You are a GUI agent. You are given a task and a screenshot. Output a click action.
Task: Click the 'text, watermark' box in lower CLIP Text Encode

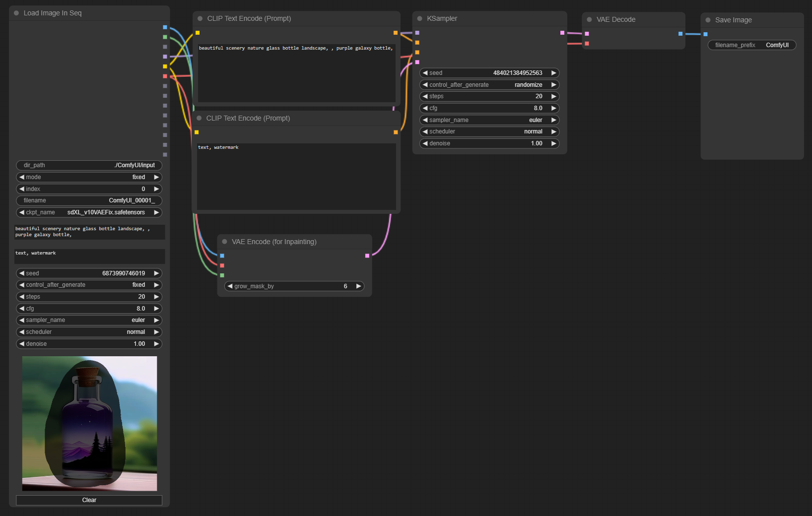click(x=296, y=177)
